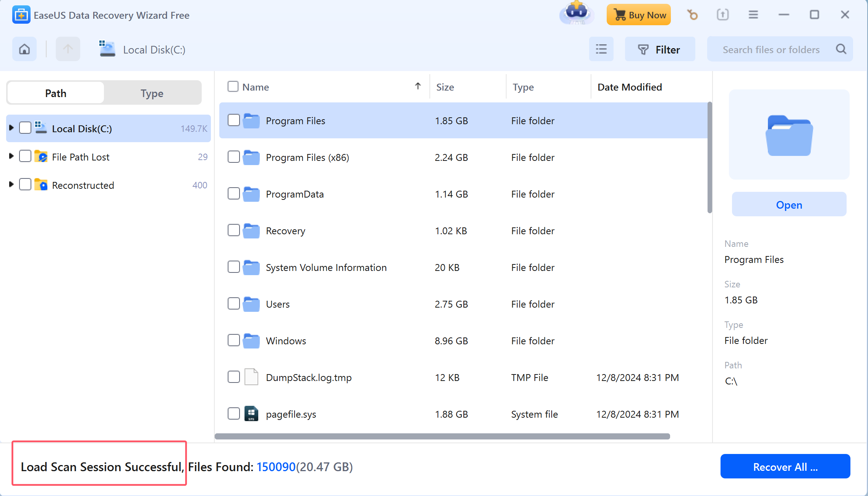Click the Local Disk(C:) drive icon in breadcrumb
The image size is (868, 496).
pos(107,49)
